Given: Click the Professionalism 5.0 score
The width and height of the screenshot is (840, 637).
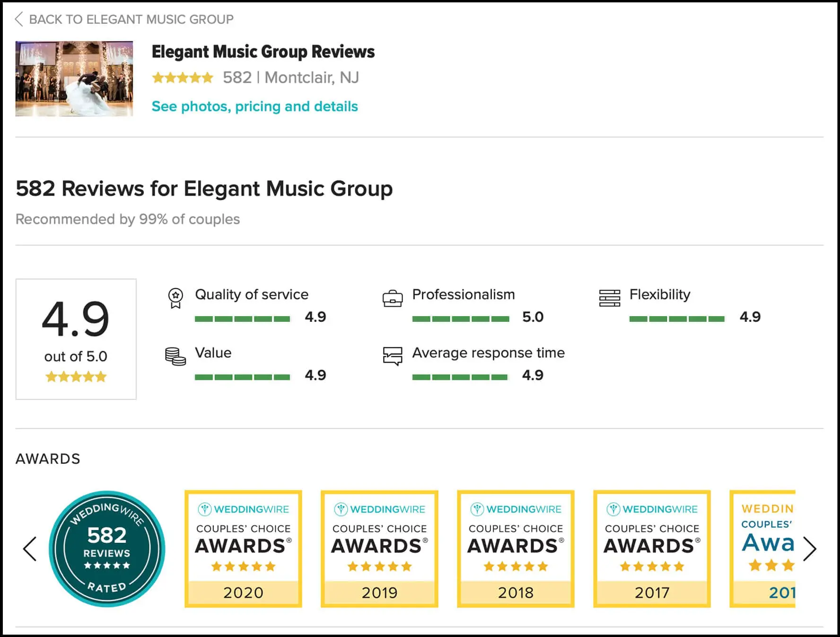Looking at the screenshot, I should (x=533, y=317).
